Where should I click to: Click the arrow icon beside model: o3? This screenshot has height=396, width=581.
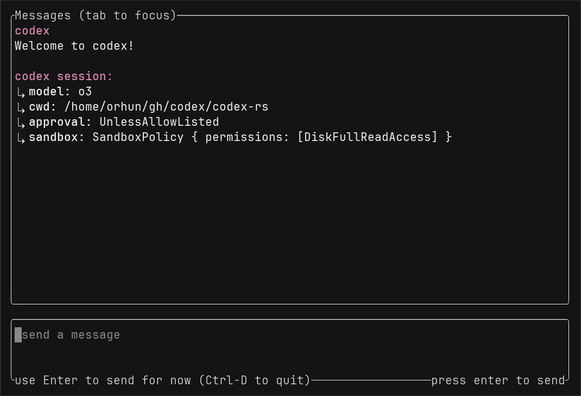(x=21, y=92)
